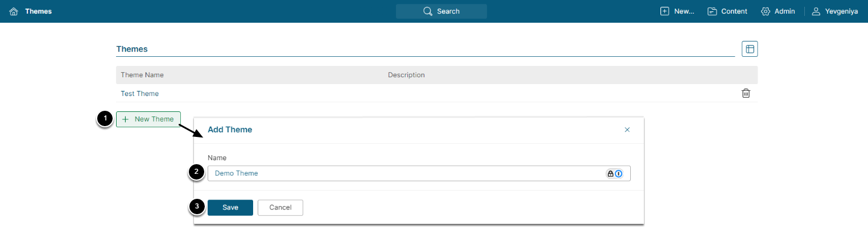Delete Test Theme using the trash icon
Screen dimensions: 868x246
tap(746, 93)
